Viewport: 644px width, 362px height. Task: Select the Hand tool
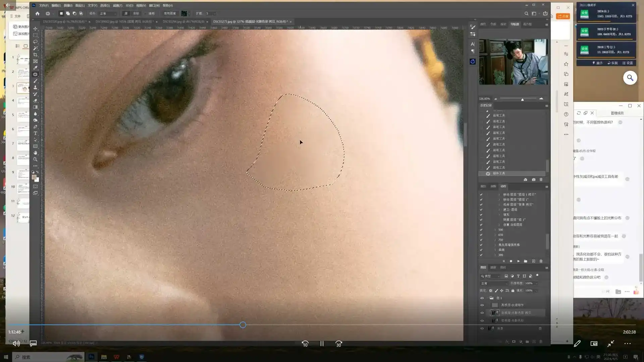click(35, 153)
